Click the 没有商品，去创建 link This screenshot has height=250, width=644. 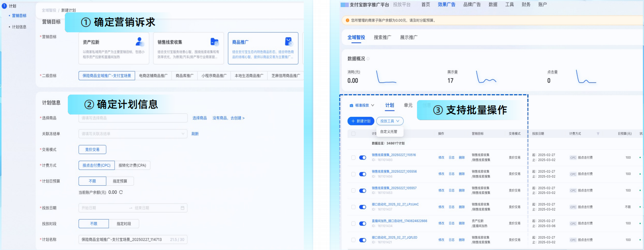[229, 118]
